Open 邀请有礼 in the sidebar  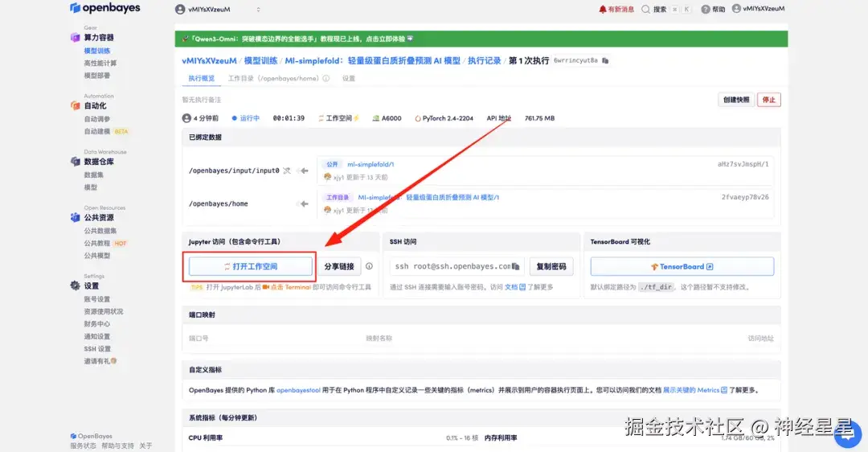[100, 361]
